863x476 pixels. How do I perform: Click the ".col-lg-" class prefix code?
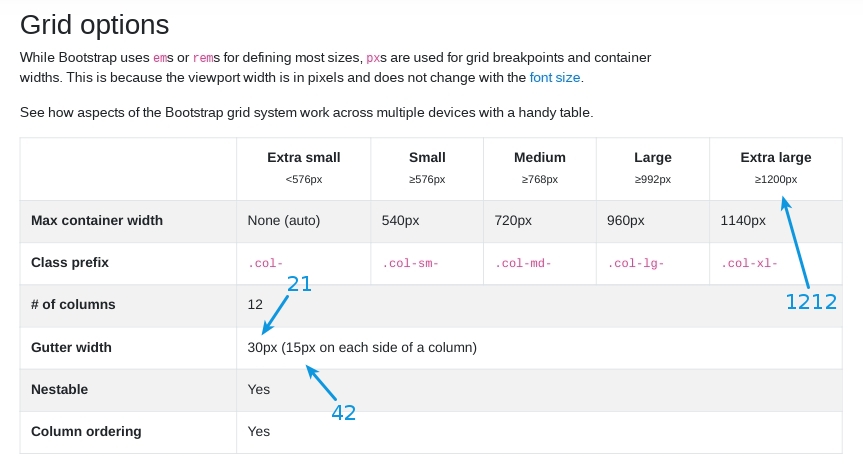(x=636, y=264)
